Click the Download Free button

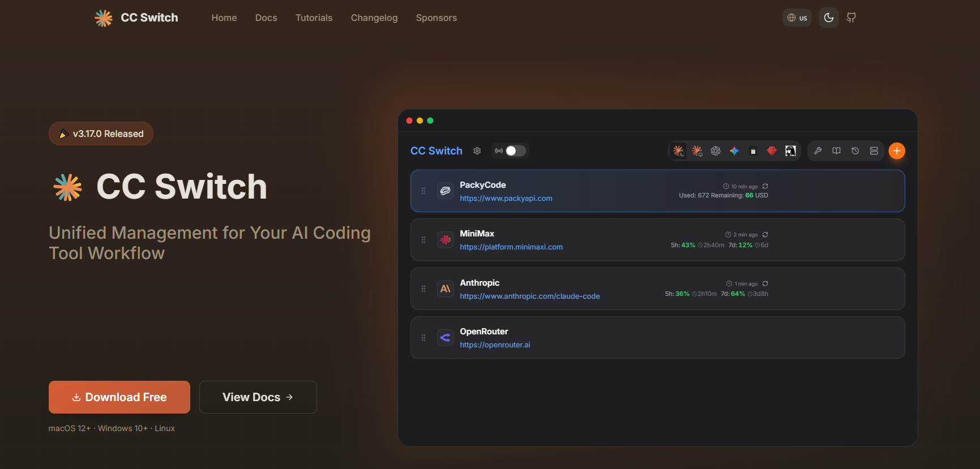119,397
